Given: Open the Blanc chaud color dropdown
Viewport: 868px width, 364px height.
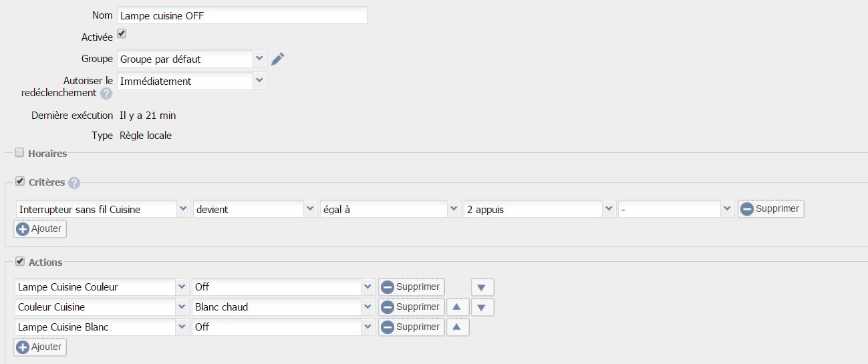Looking at the screenshot, I should coord(283,307).
